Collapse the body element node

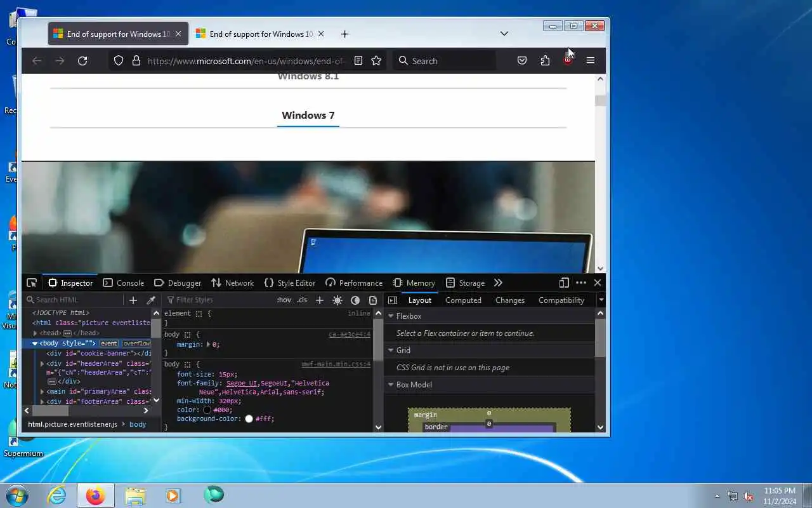point(35,343)
